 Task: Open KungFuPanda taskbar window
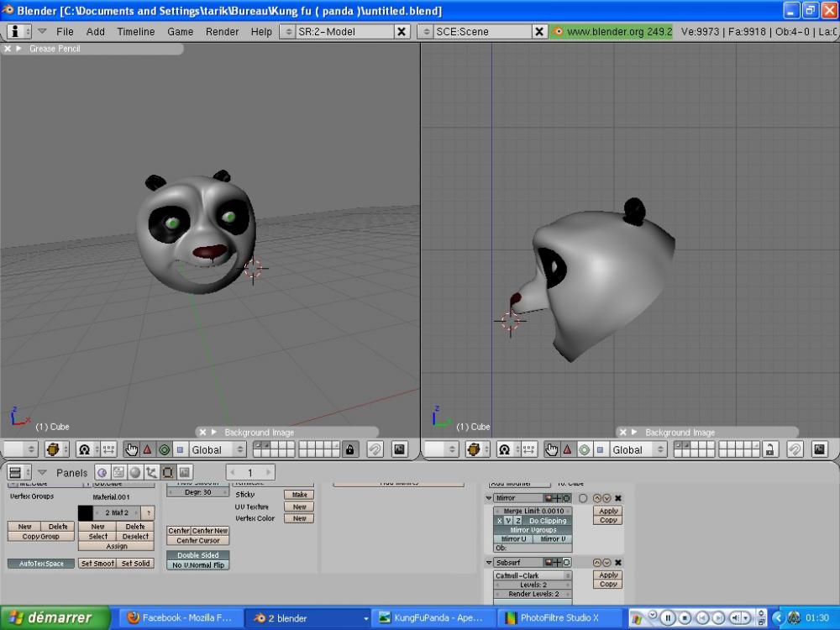(433, 617)
